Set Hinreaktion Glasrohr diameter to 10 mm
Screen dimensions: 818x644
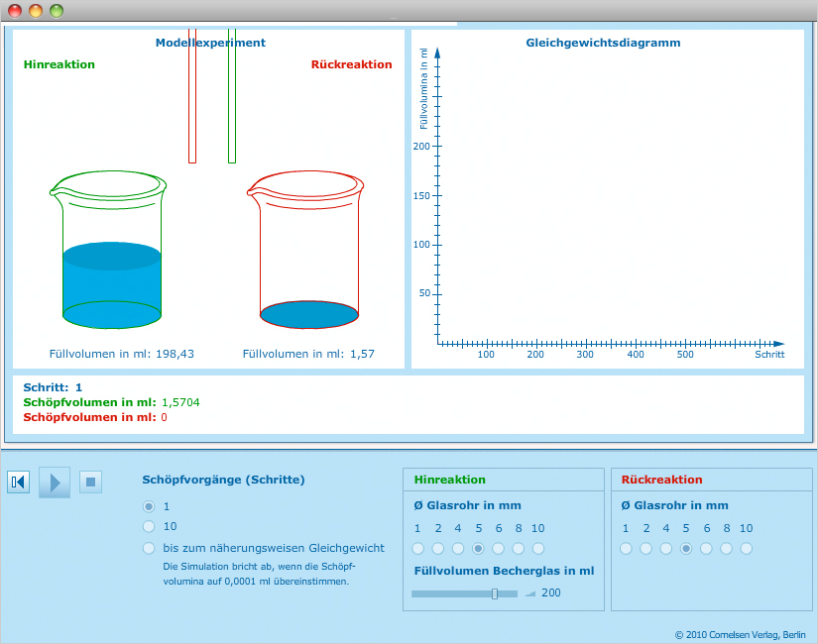(538, 549)
